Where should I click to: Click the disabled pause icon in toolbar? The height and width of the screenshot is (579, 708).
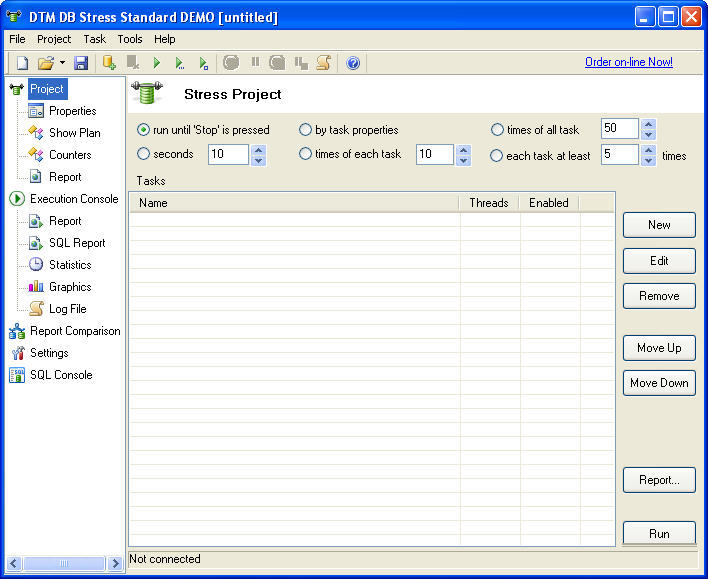pos(255,62)
